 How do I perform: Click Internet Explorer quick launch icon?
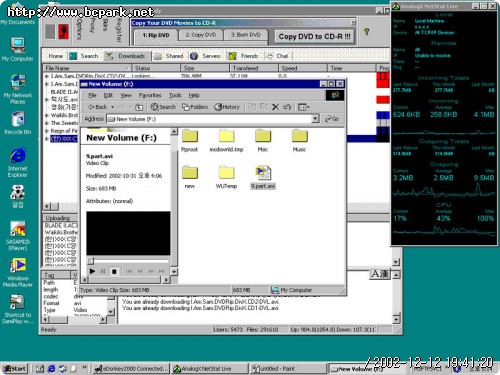[51, 369]
